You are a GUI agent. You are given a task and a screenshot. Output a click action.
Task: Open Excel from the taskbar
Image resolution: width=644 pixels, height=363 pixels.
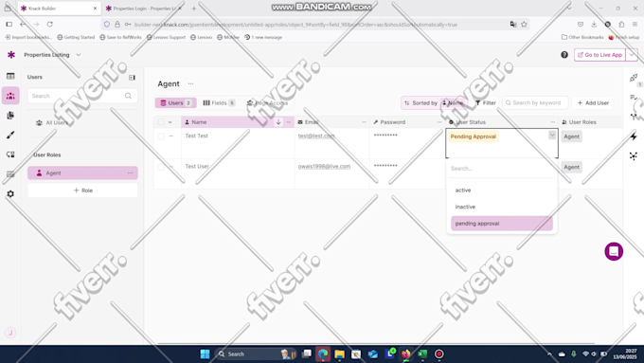pyautogui.click(x=422, y=354)
